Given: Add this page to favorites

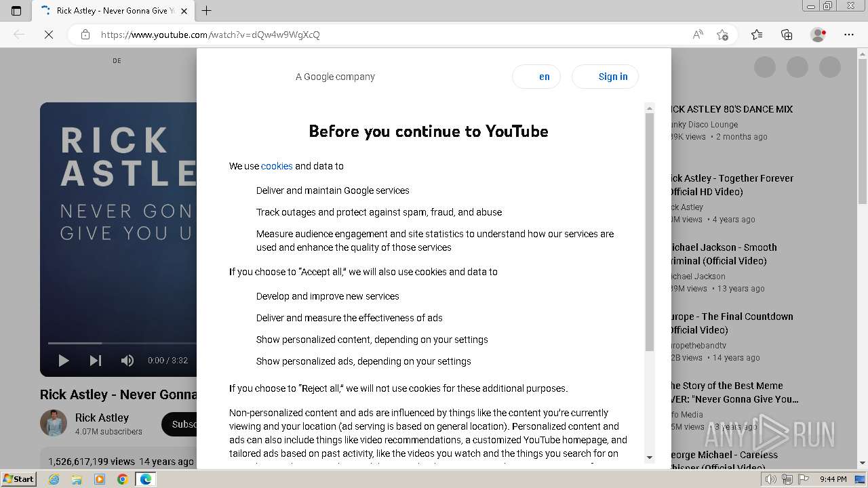Looking at the screenshot, I should click(722, 35).
